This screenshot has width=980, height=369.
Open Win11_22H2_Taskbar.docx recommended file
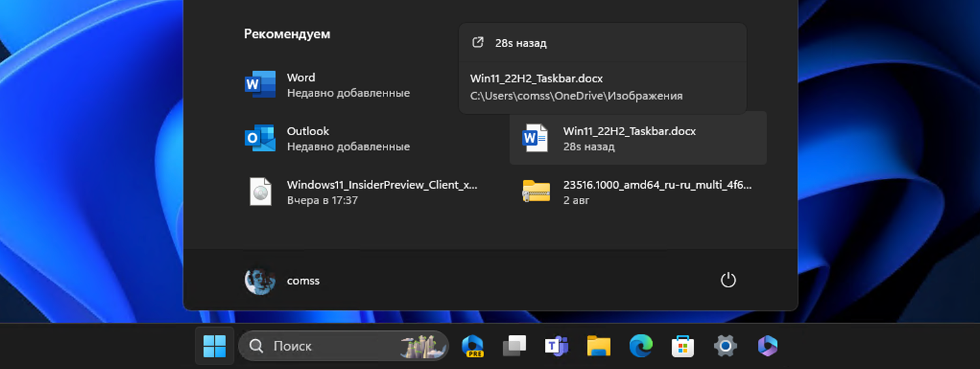pyautogui.click(x=638, y=138)
